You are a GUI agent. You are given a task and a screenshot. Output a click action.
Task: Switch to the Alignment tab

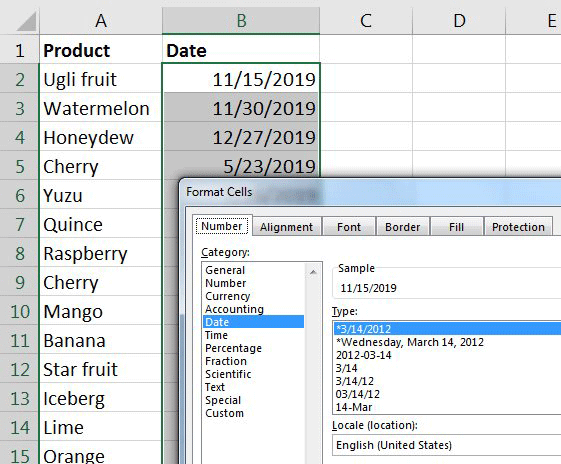pos(286,227)
